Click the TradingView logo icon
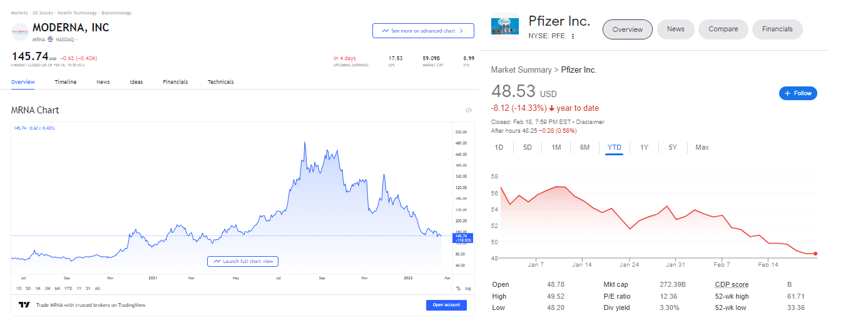The image size is (868, 320). pos(24,305)
